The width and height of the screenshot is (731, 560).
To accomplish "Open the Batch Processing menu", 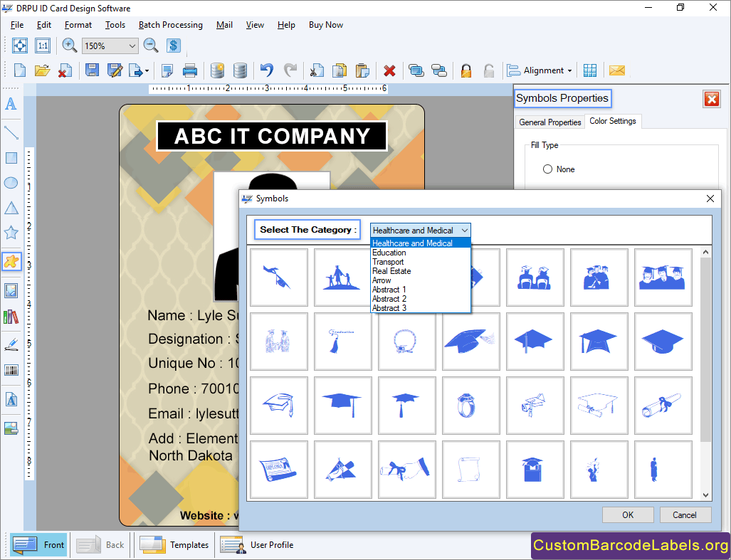I will (x=171, y=25).
